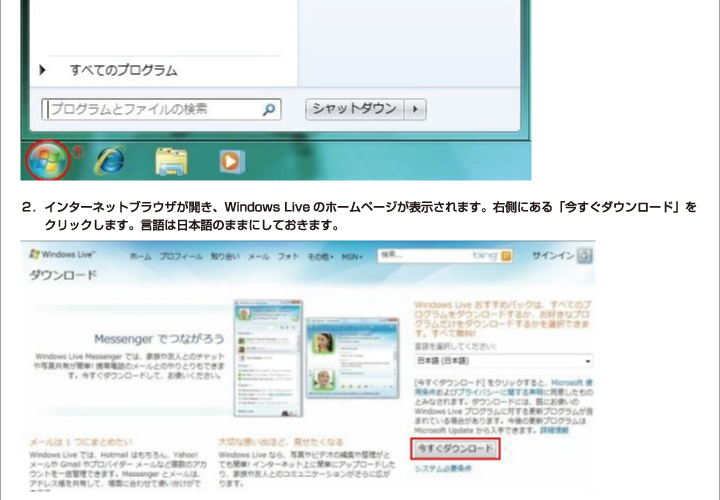Click the search magnifier in Start menu

click(x=269, y=109)
